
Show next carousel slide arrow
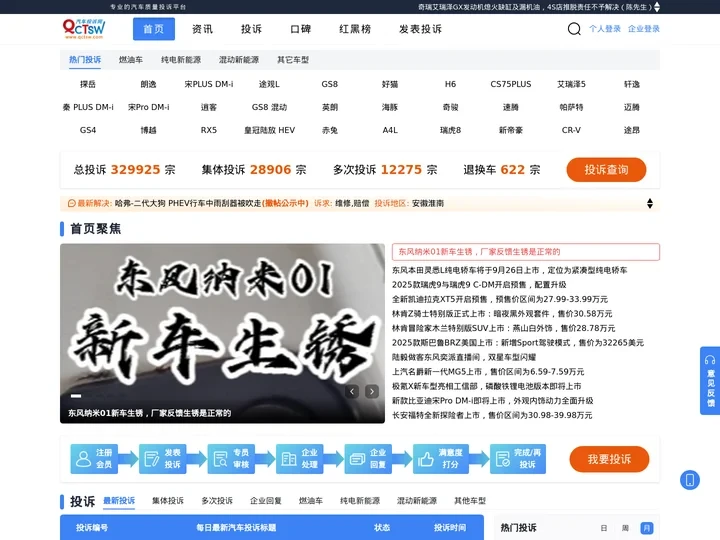click(x=371, y=392)
